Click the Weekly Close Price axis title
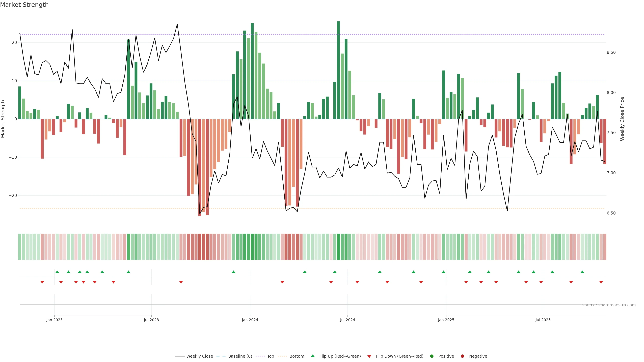This screenshot has height=362, width=644. [622, 119]
